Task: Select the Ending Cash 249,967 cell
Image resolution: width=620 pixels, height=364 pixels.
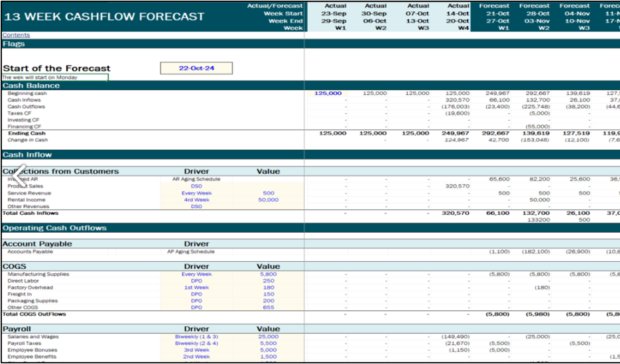Action: coord(457,133)
